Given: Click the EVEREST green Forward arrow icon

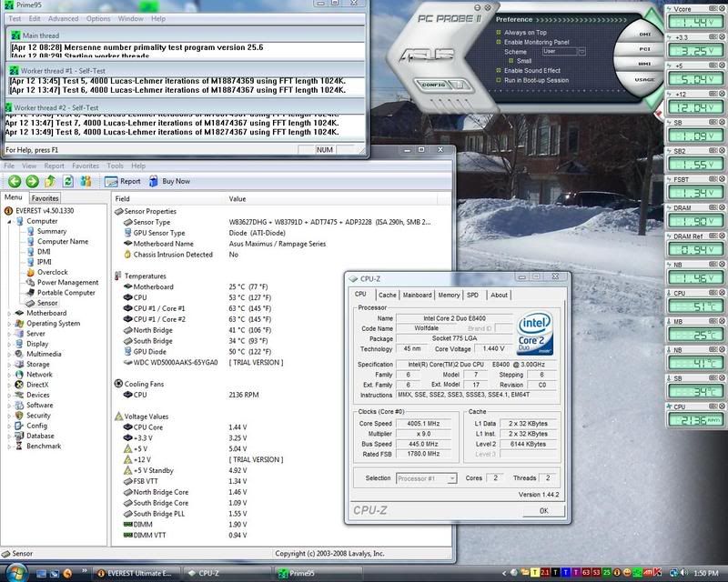Looking at the screenshot, I should point(33,182).
